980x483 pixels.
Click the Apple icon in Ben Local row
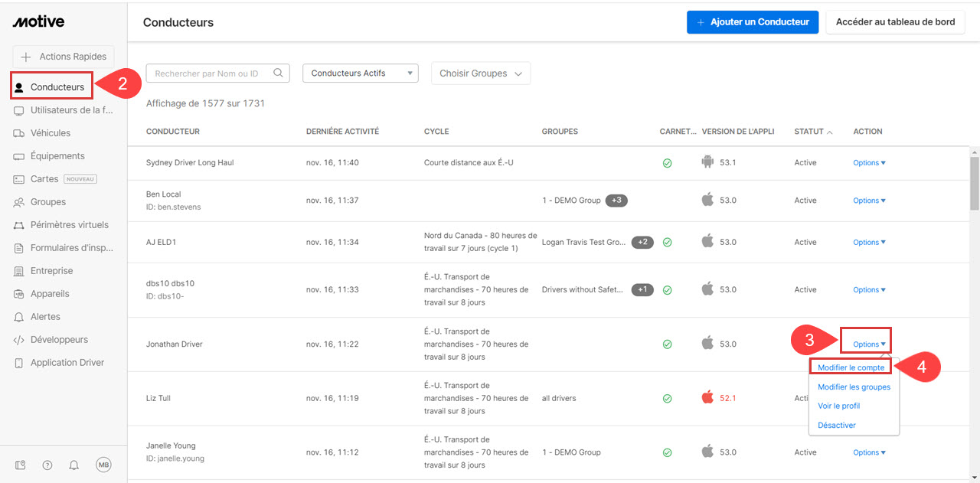click(x=707, y=200)
